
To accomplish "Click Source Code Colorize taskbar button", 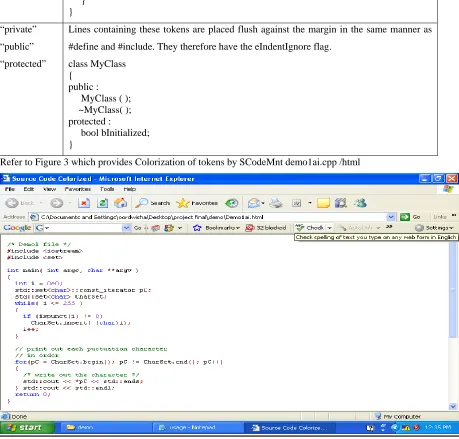I will click(x=289, y=428).
